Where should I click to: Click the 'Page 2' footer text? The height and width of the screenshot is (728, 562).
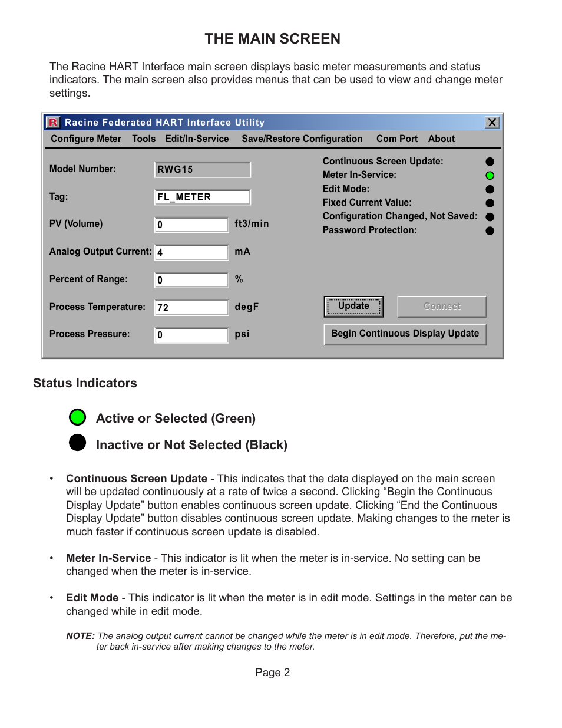(272, 673)
